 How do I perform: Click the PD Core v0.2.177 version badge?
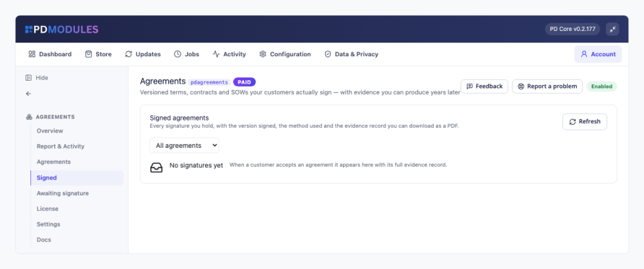click(573, 29)
